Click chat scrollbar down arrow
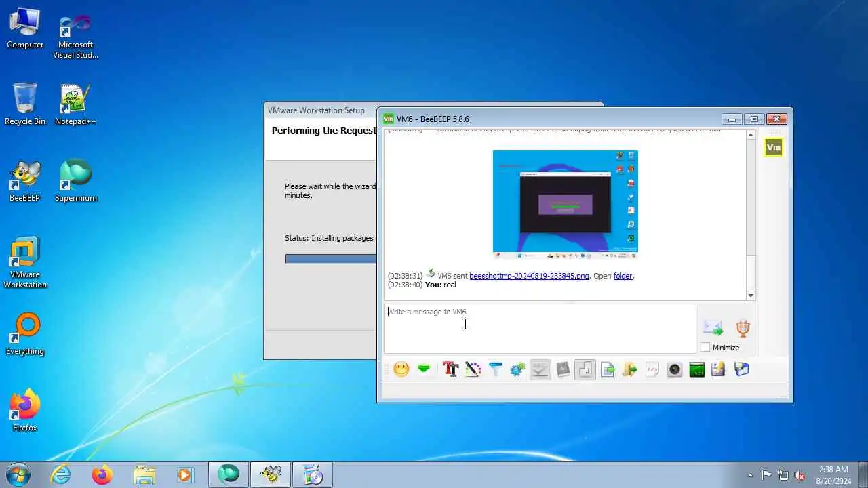 pyautogui.click(x=751, y=296)
